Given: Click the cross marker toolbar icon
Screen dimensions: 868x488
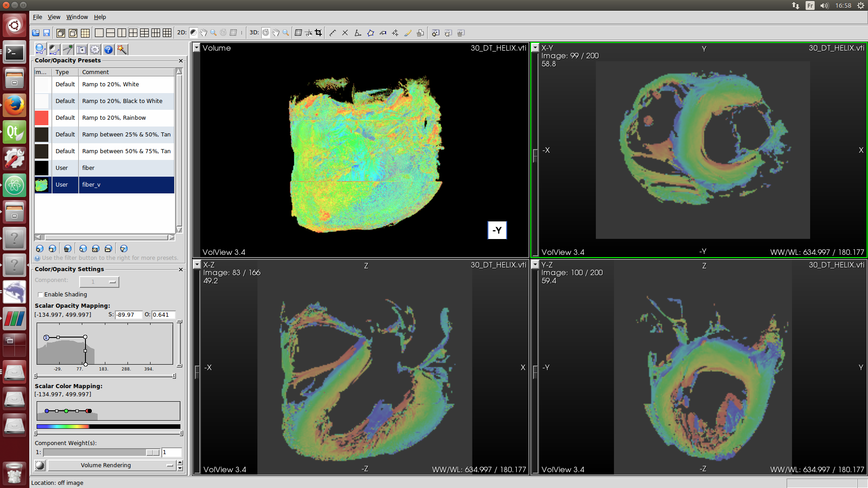Looking at the screenshot, I should (345, 33).
